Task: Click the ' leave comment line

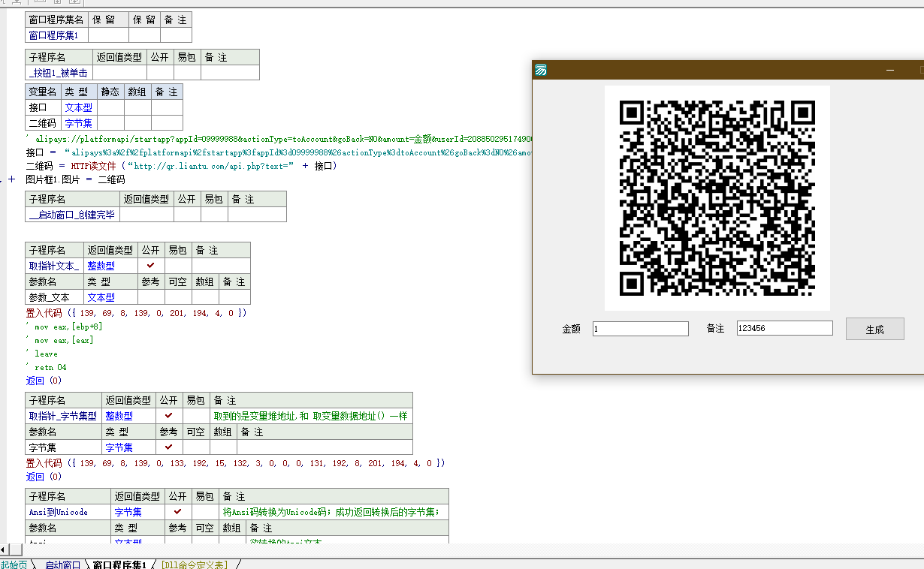Action: coord(42,354)
